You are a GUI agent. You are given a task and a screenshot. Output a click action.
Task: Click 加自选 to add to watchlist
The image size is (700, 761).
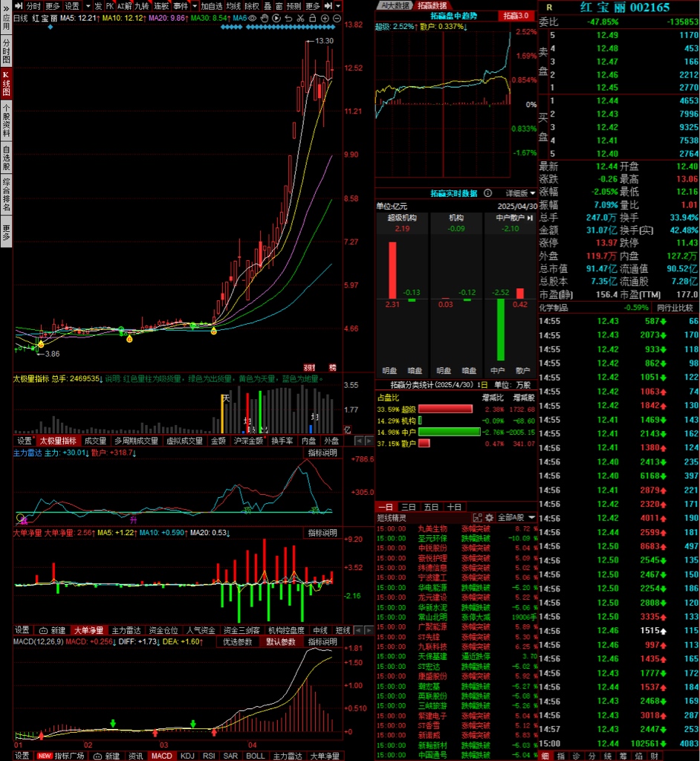212,6
